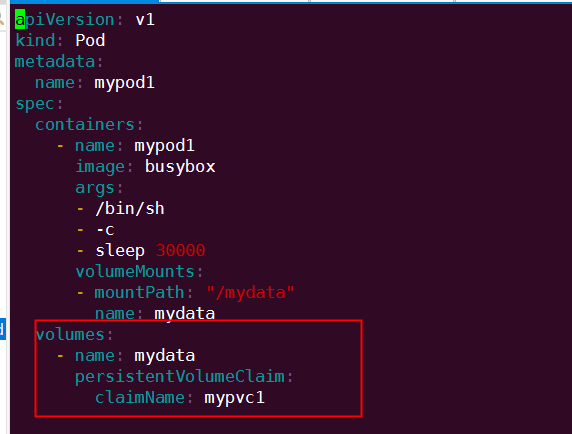Click the red "/mydata" mountPath string

[x=250, y=292]
